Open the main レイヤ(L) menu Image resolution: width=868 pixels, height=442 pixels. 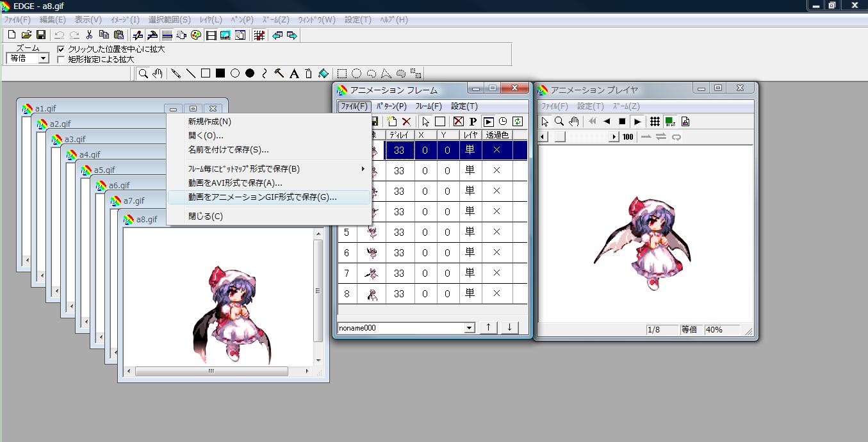(211, 20)
